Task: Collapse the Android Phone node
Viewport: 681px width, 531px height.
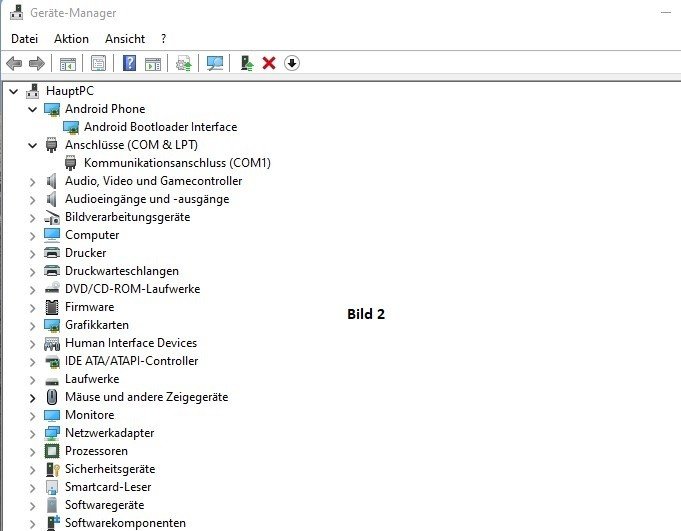Action: coord(33,109)
